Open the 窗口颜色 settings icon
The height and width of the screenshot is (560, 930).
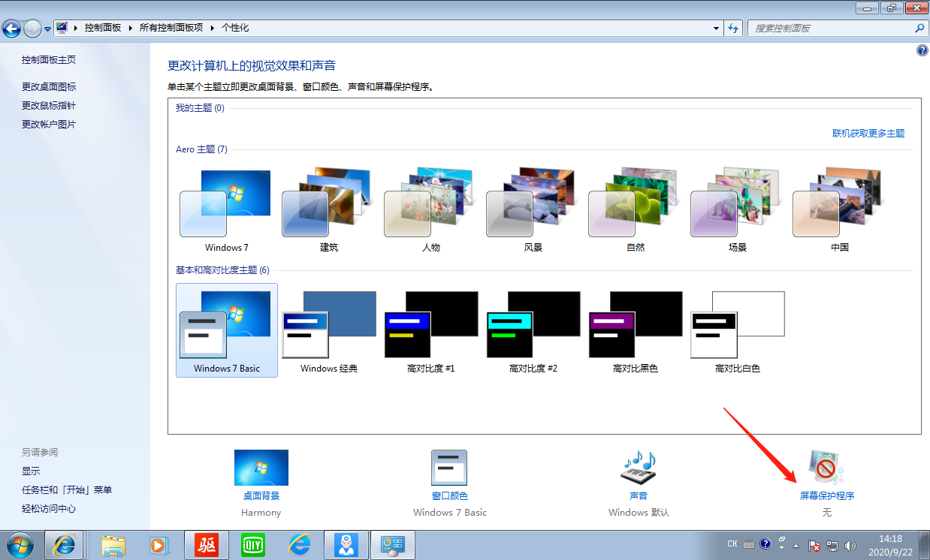click(x=448, y=468)
